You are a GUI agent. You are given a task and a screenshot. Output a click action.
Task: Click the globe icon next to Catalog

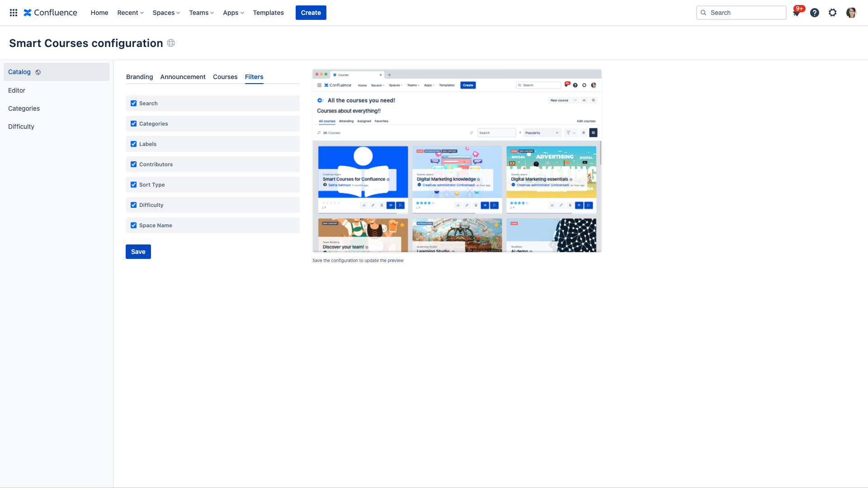click(x=38, y=72)
